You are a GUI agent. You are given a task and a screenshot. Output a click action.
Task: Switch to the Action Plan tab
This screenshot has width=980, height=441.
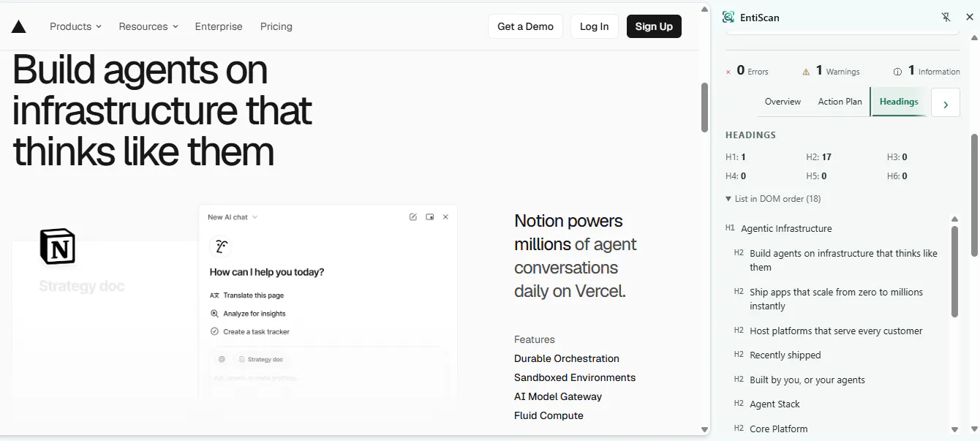[840, 102]
